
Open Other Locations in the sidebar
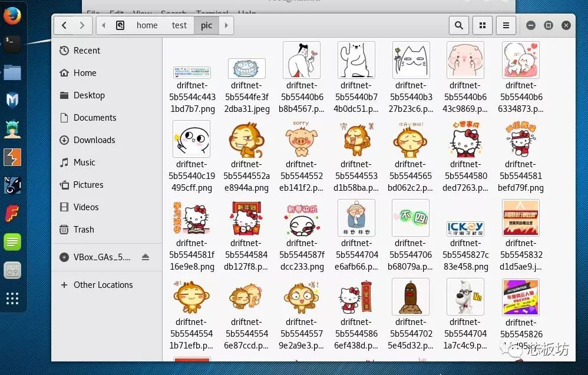click(x=107, y=285)
